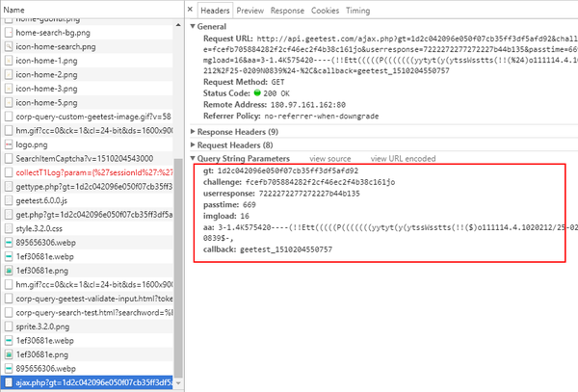
Task: Click icon beside gettype.php request
Action: click(x=9, y=187)
